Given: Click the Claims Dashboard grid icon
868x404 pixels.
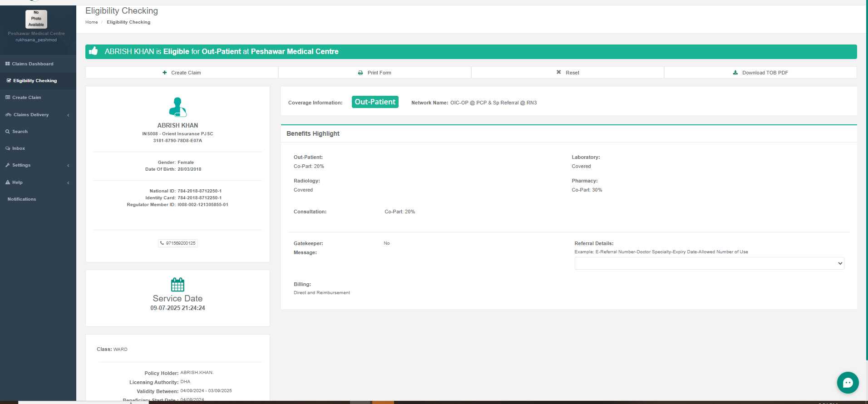Looking at the screenshot, I should (x=8, y=64).
